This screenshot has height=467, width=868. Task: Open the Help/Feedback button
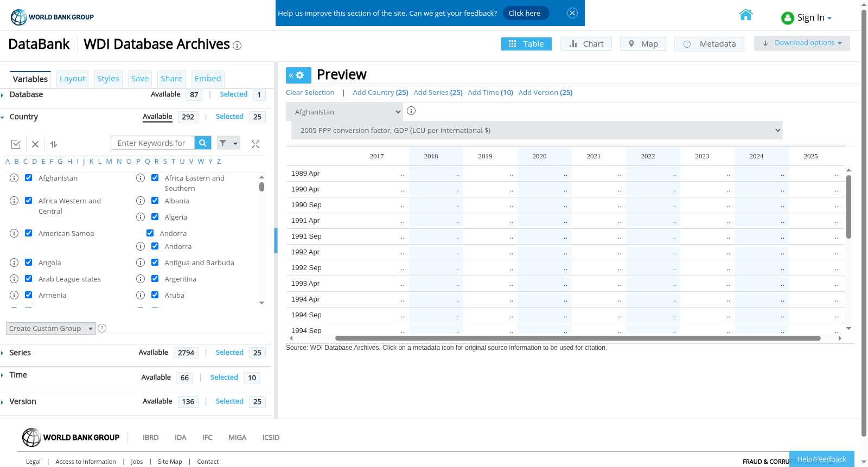[x=821, y=459]
